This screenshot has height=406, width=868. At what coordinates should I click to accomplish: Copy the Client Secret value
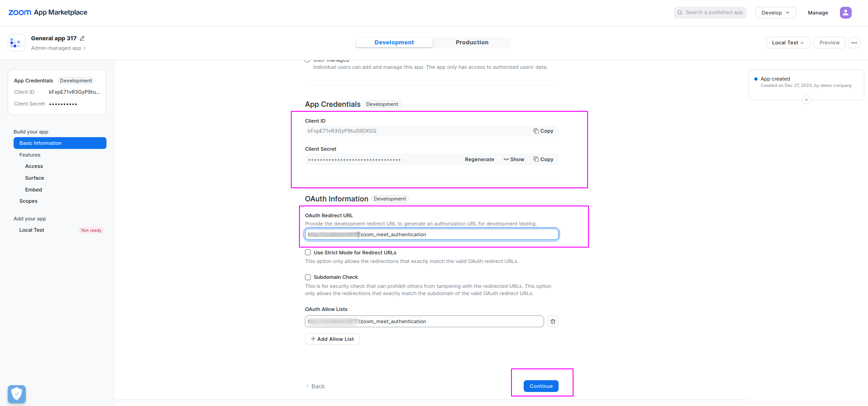click(x=543, y=159)
